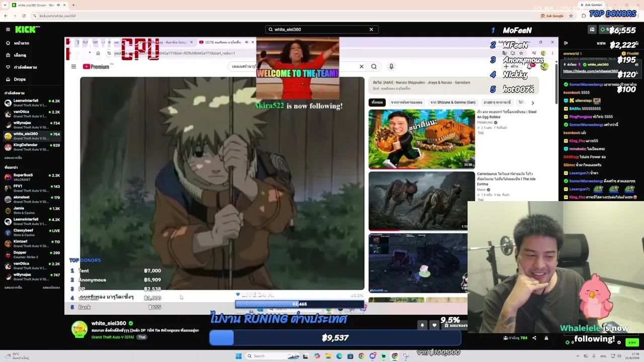
Task: Open sidebar channel Leenwinterfell with 4.2K viewers
Action: click(x=32, y=103)
